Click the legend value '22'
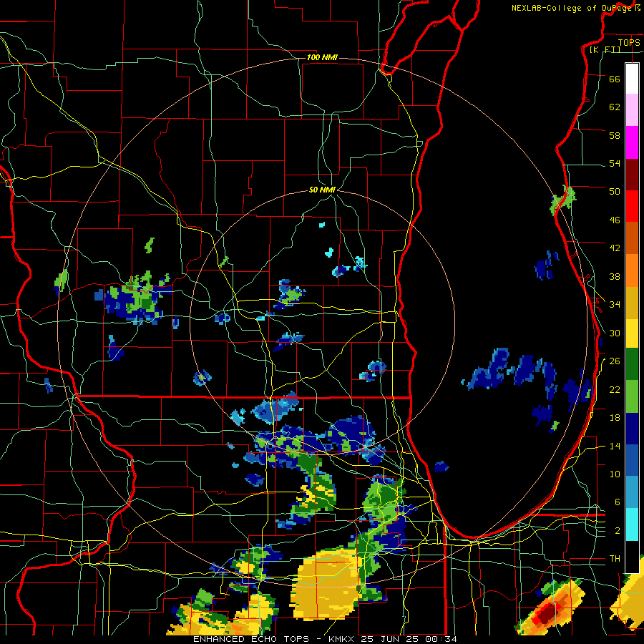Screen dimensions: 644x644 615,389
